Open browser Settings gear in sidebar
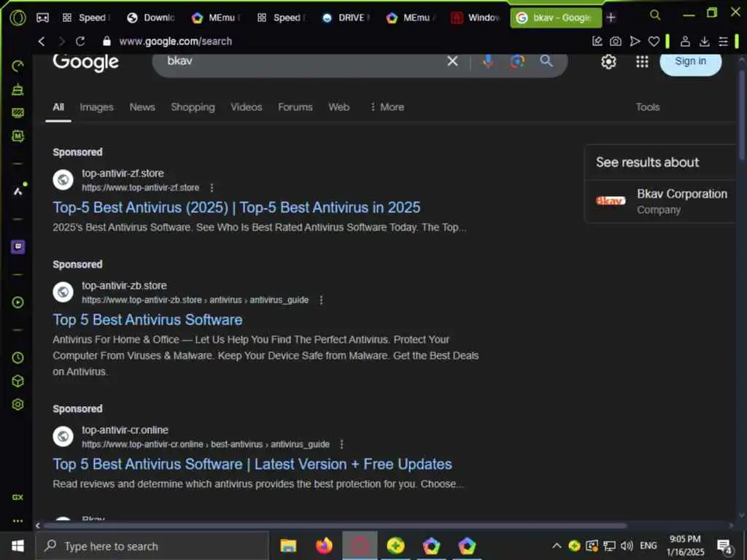The width and height of the screenshot is (747, 560). point(18,404)
